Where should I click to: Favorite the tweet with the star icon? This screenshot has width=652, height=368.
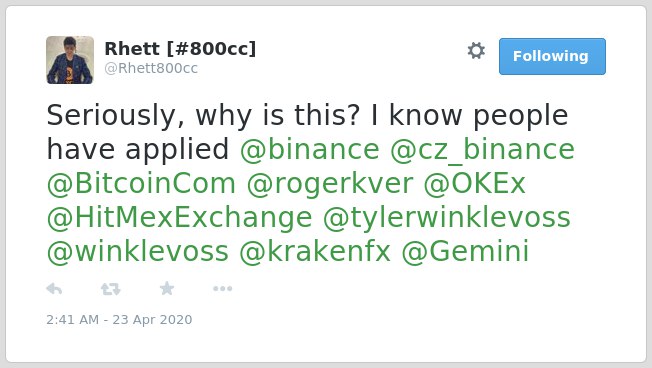click(167, 288)
